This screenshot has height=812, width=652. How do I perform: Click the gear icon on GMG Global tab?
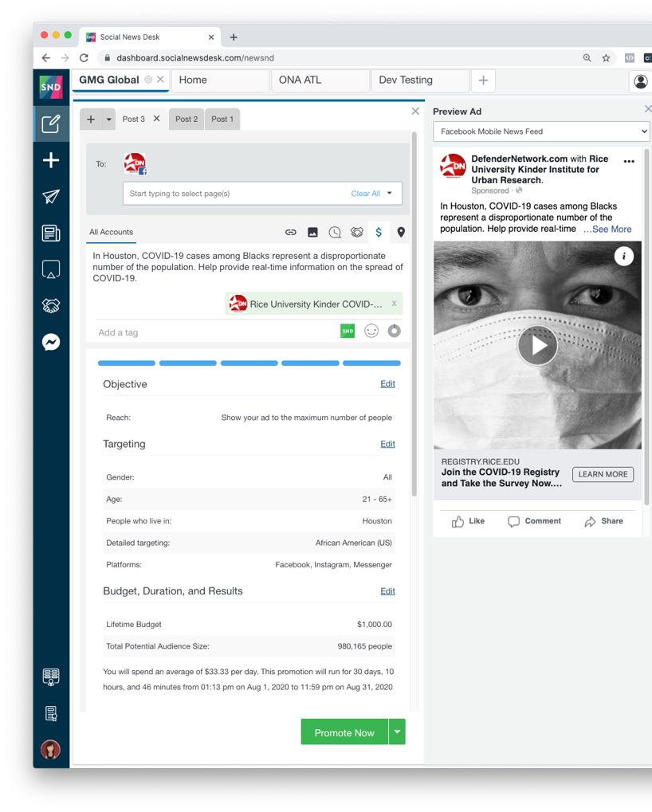[x=148, y=80]
